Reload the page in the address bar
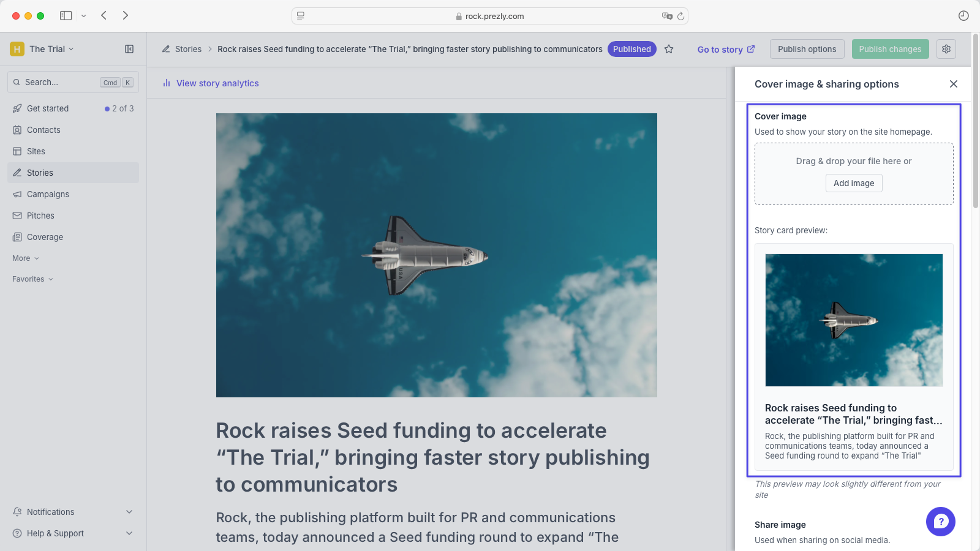This screenshot has height=551, width=980. pyautogui.click(x=680, y=16)
